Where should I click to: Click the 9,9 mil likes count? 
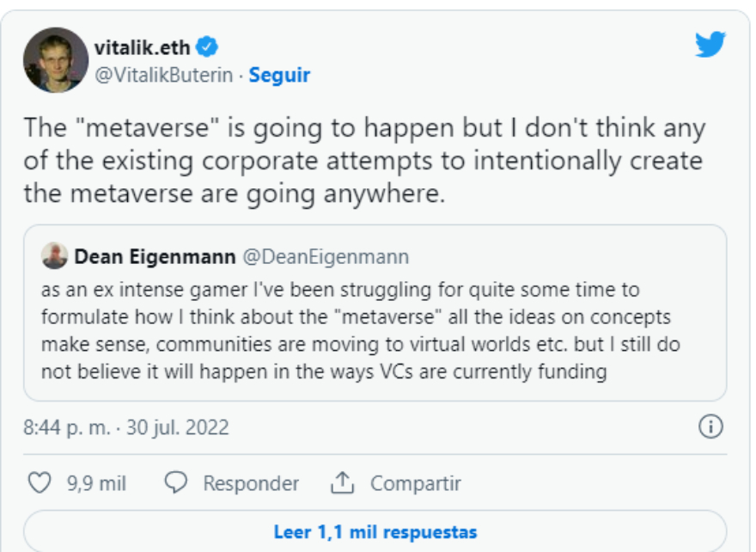(96, 483)
